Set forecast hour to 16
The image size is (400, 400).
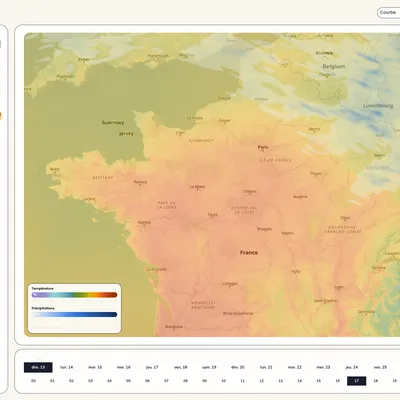(x=338, y=381)
